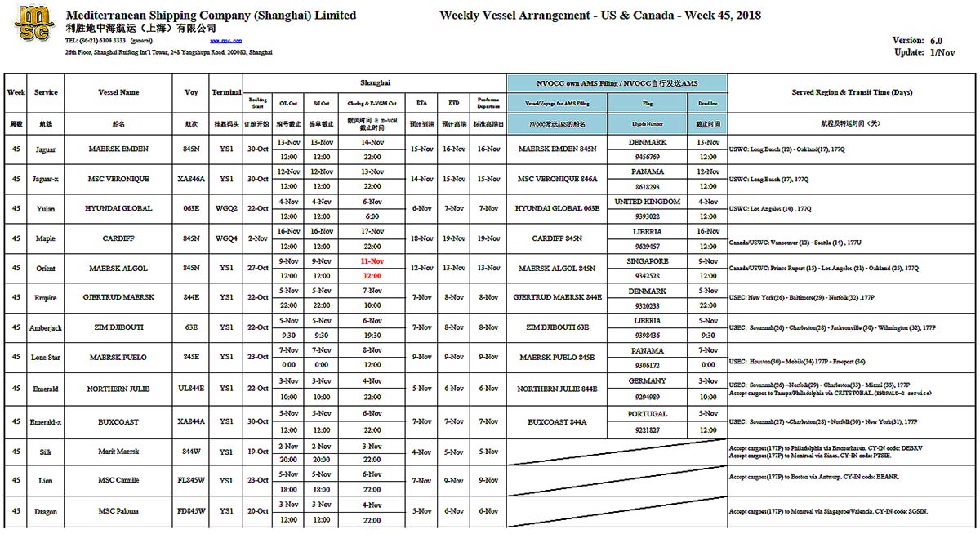Select GJERTRUD MAERSK 844E in the AMS column
The height and width of the screenshot is (534, 980).
click(x=558, y=298)
